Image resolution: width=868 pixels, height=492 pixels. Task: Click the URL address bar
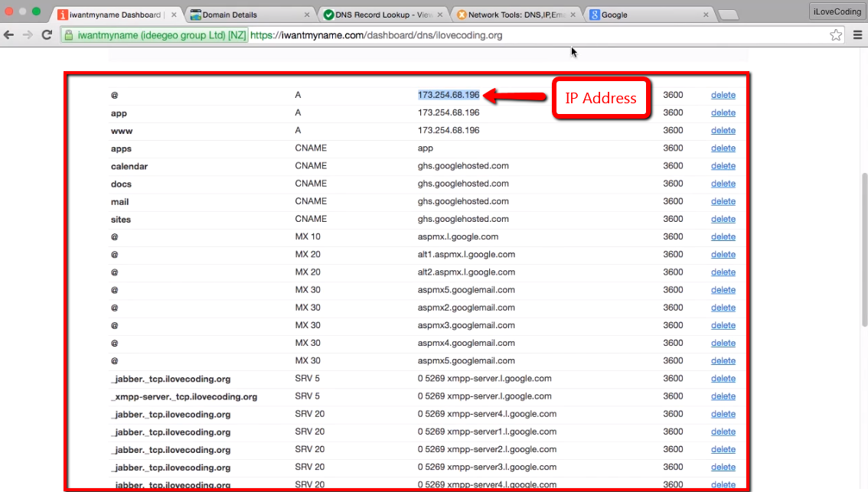pos(536,35)
